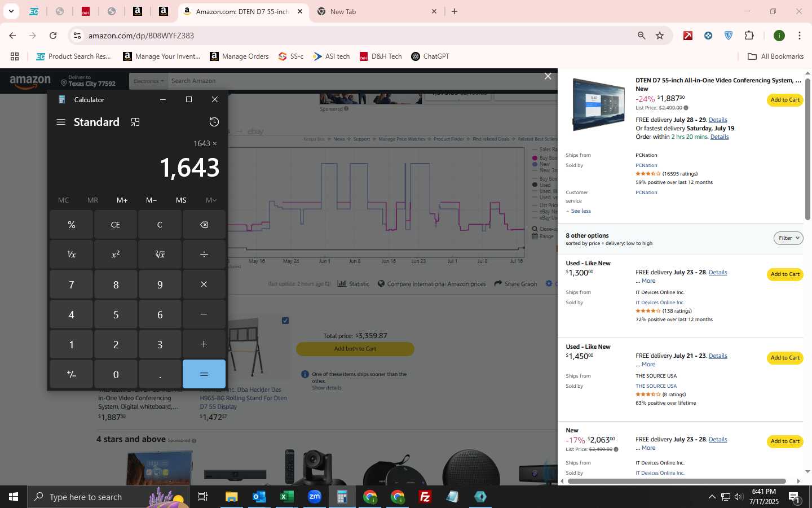The image size is (812, 508).
Task: Open Product Search Res... bookmark
Action: 73,56
